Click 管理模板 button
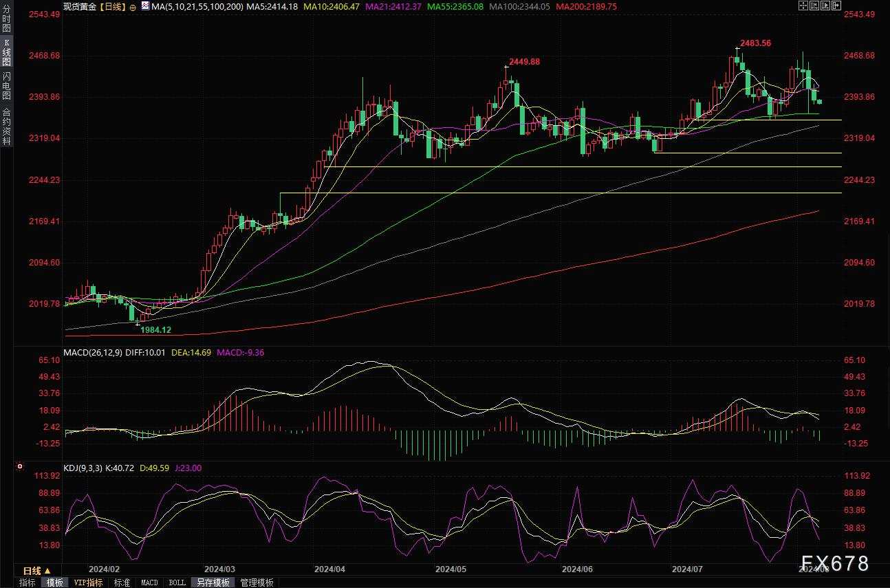This screenshot has height=588, width=890. point(257,582)
